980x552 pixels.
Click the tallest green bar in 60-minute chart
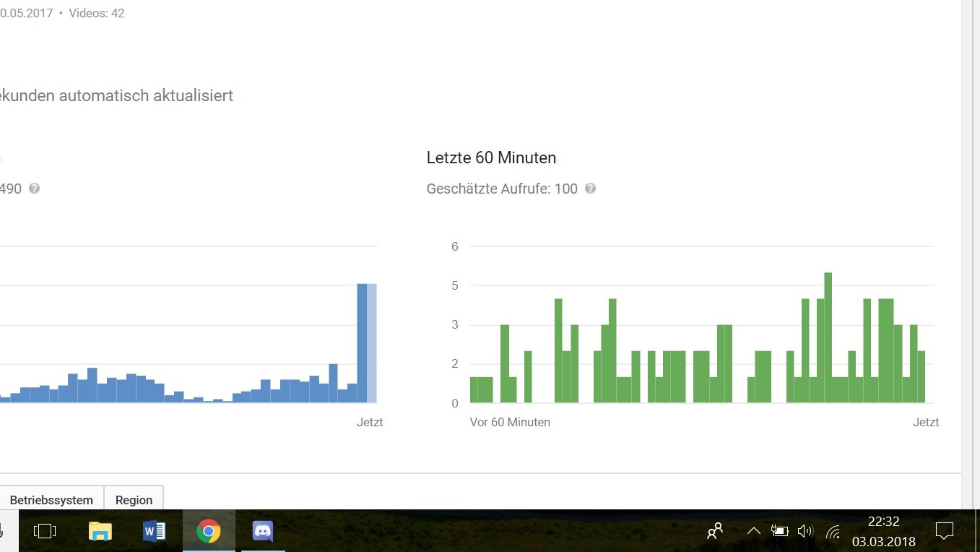828,337
